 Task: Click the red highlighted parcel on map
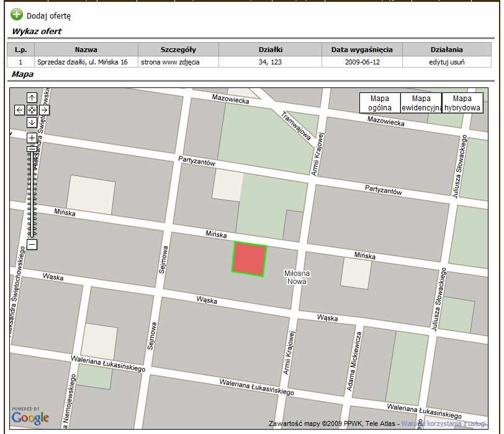pos(249,260)
